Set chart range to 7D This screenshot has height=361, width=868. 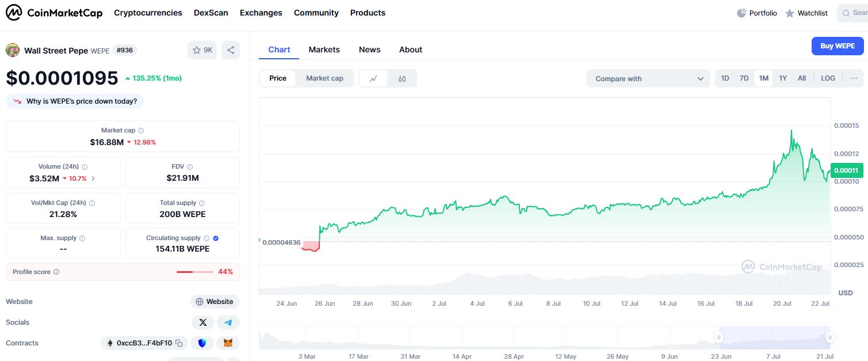click(x=744, y=78)
